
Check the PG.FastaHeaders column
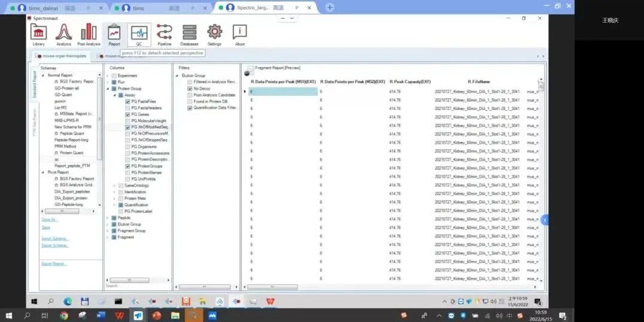pyautogui.click(x=127, y=108)
